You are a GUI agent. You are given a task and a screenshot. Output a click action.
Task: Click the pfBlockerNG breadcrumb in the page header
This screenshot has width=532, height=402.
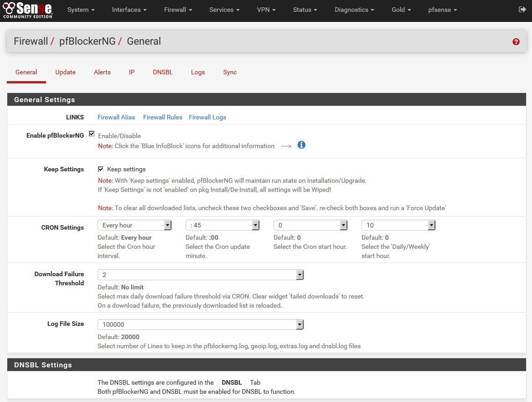pyautogui.click(x=87, y=41)
